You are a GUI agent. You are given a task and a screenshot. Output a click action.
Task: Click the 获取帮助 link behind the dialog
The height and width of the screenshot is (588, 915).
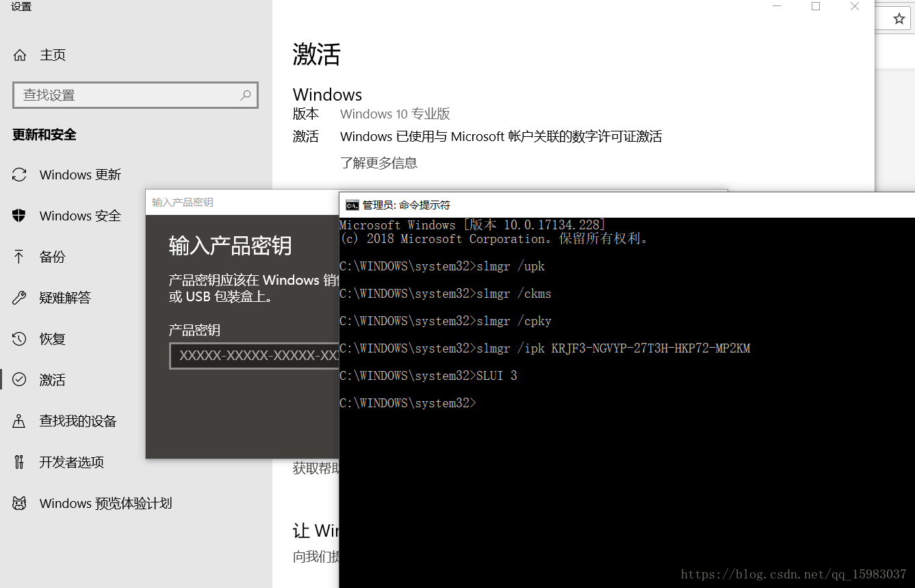coord(315,468)
